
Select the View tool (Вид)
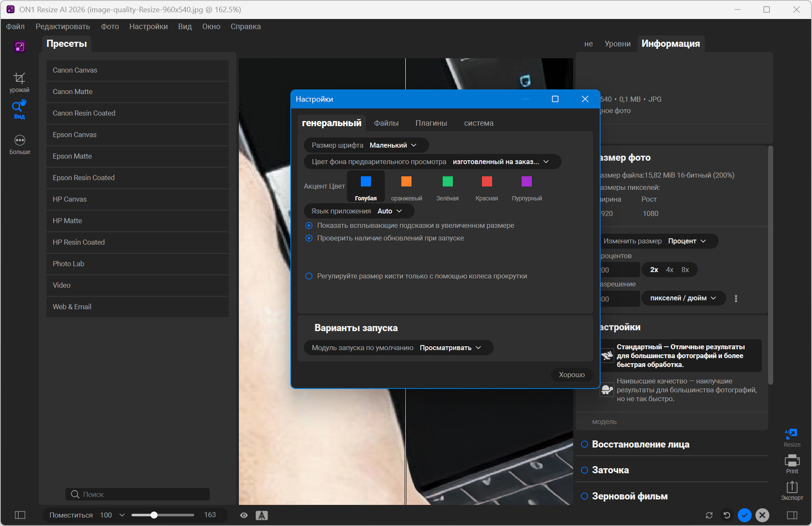point(19,109)
